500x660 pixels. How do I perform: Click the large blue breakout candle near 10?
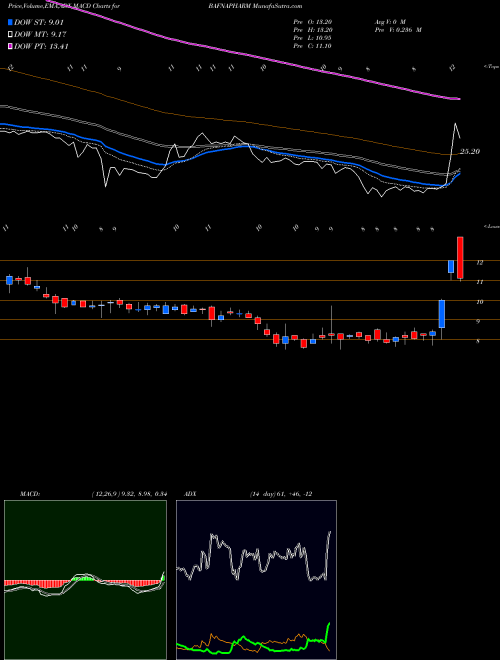pos(442,314)
